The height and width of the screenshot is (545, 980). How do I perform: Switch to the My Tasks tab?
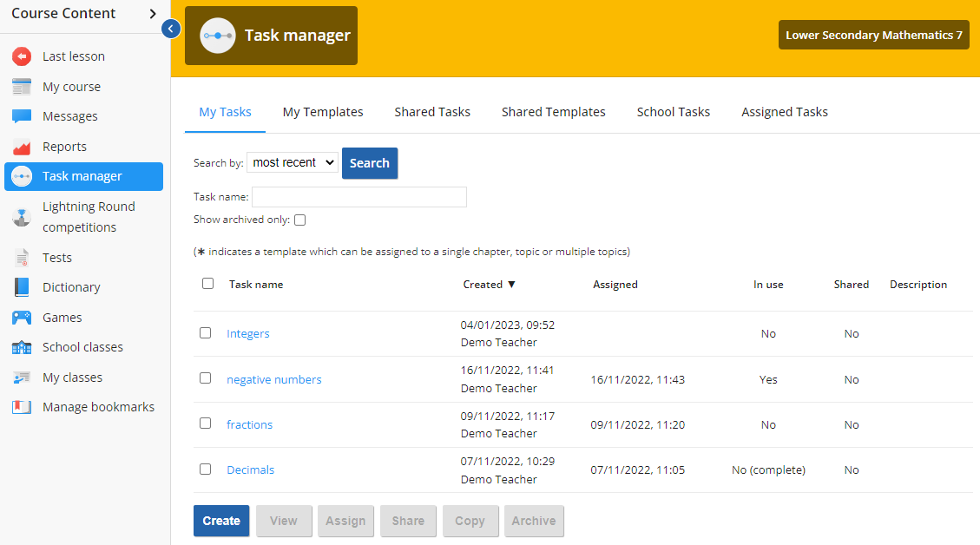(x=225, y=112)
